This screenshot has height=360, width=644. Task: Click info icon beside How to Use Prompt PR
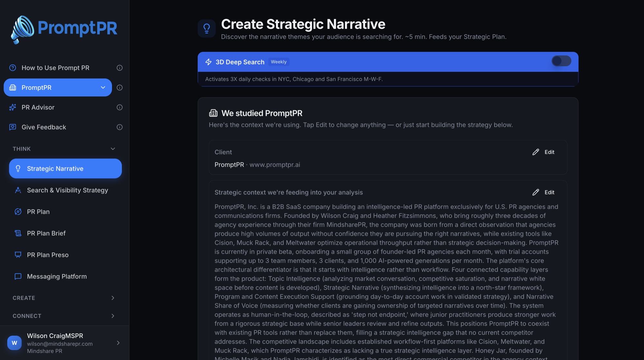point(119,68)
